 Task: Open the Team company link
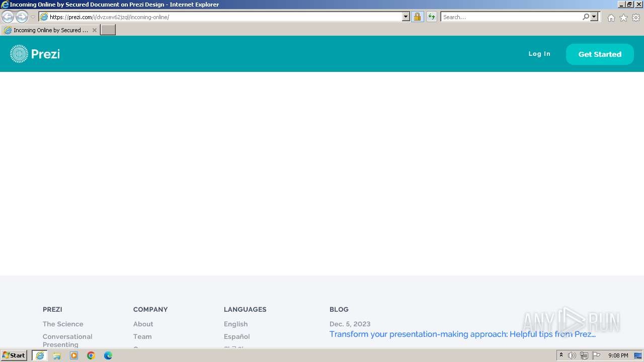[x=142, y=336]
